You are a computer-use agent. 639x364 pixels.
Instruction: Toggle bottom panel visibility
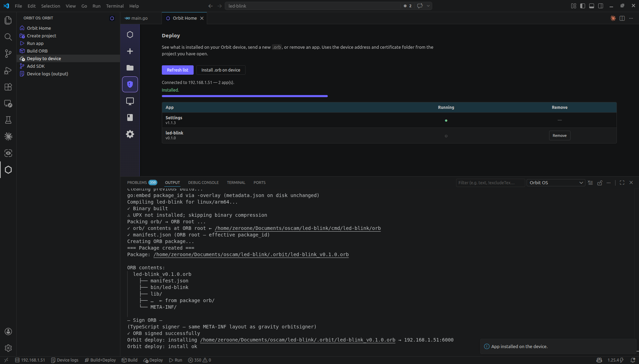click(x=592, y=6)
